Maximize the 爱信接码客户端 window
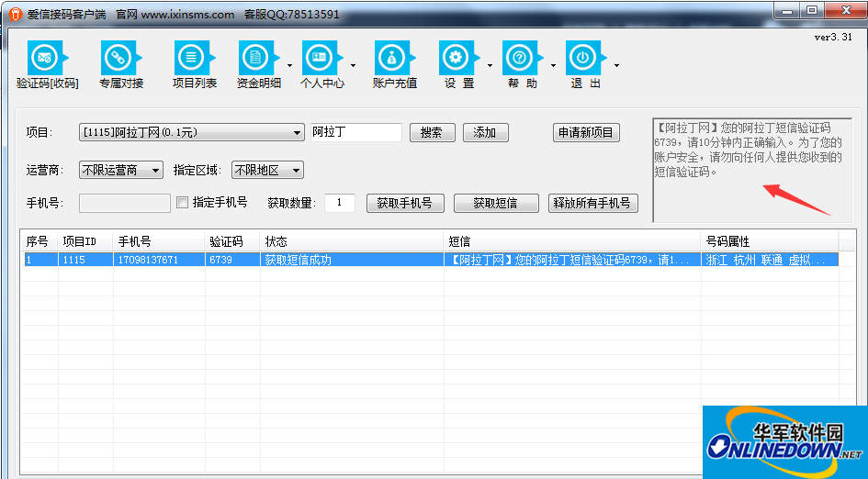 coord(812,10)
